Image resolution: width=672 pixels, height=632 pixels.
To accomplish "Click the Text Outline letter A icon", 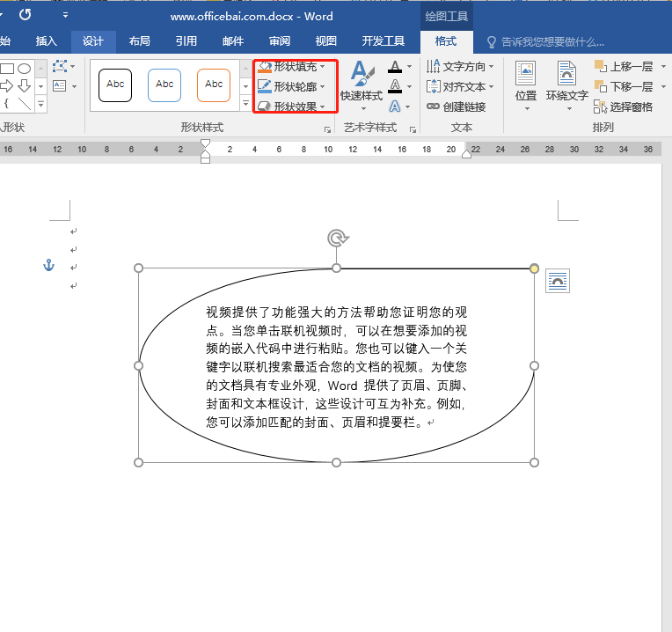I will [x=395, y=86].
